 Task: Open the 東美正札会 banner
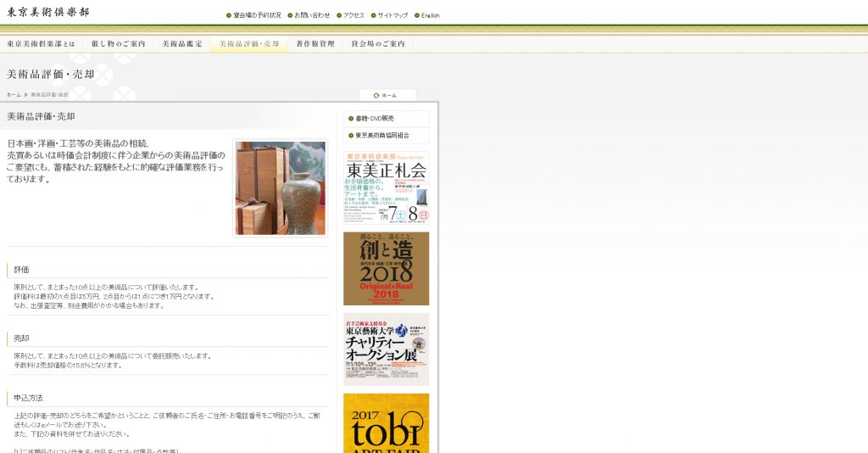point(387,187)
